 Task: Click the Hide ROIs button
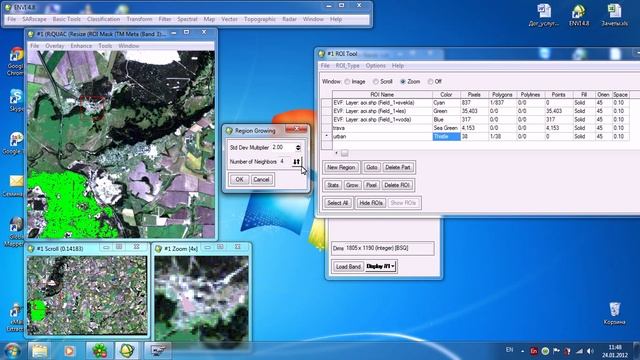371,203
